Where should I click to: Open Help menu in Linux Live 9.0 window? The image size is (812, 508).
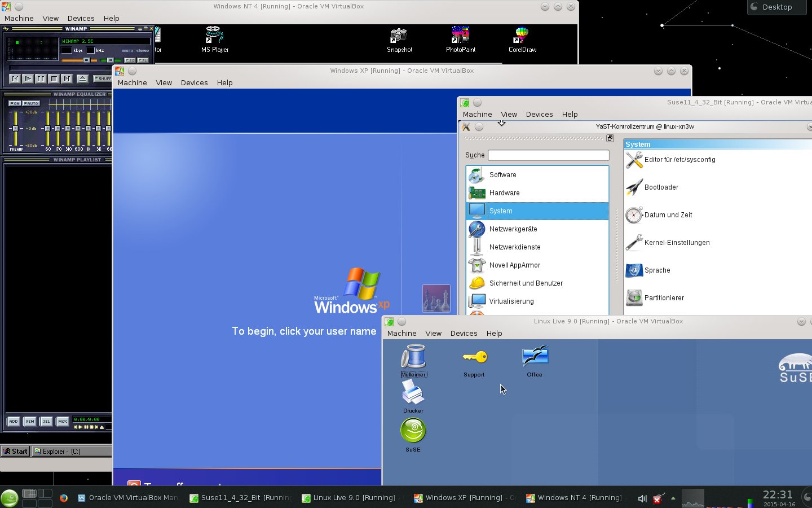[495, 333]
